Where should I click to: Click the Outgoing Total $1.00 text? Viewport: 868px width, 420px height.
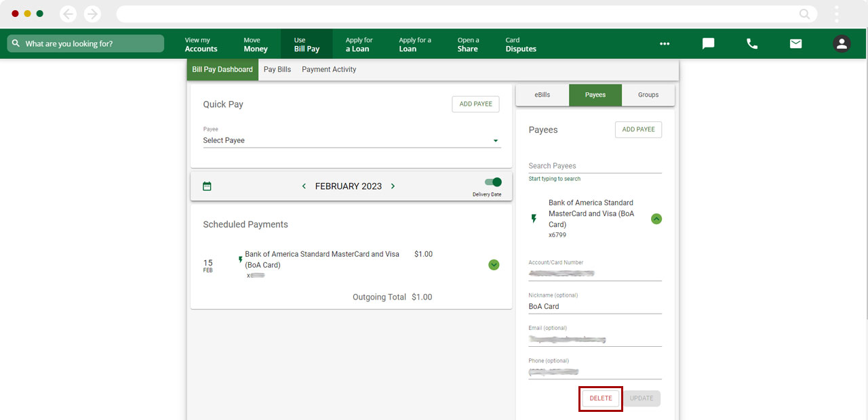click(x=392, y=297)
